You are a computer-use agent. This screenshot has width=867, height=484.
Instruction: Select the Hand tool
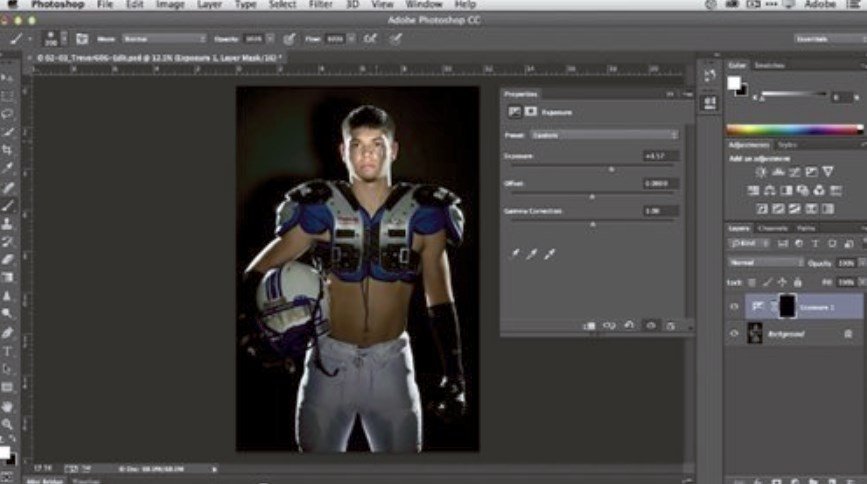(x=7, y=406)
